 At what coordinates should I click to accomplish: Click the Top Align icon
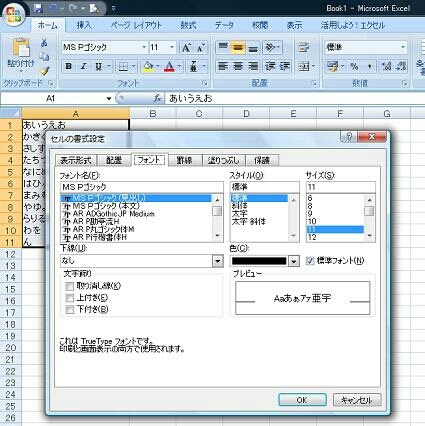(x=222, y=48)
